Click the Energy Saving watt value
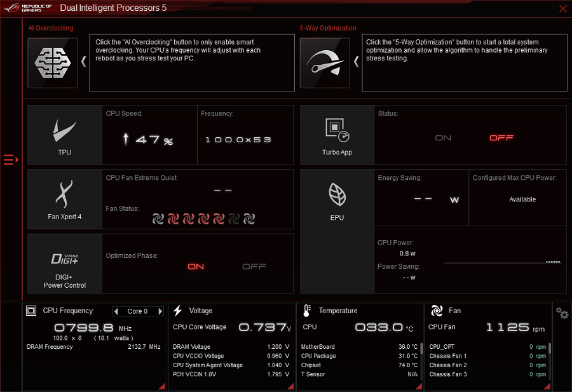572x392 pixels. coord(437,199)
